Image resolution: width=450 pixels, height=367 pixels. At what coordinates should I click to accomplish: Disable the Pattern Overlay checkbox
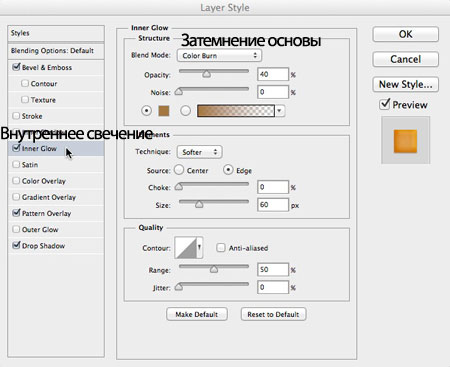[x=16, y=213]
